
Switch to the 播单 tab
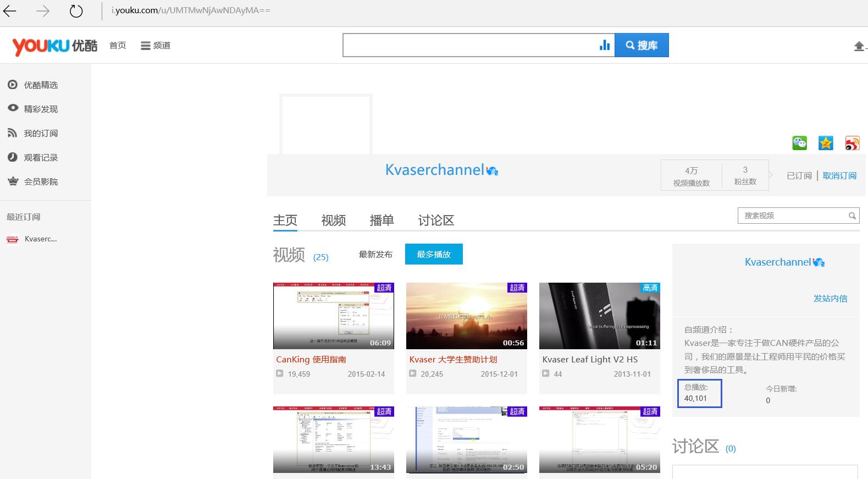coord(382,221)
